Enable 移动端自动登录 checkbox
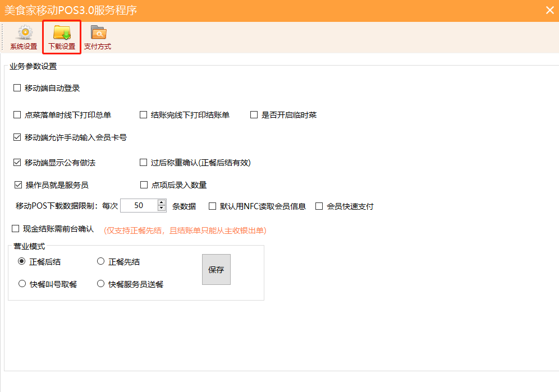The width and height of the screenshot is (559, 392). pyautogui.click(x=17, y=88)
